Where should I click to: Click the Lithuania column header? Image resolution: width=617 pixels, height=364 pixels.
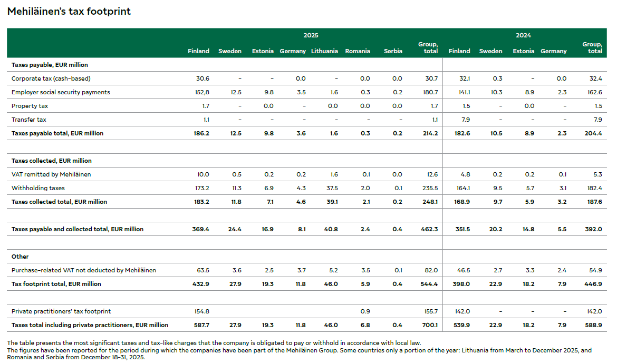[x=324, y=51]
